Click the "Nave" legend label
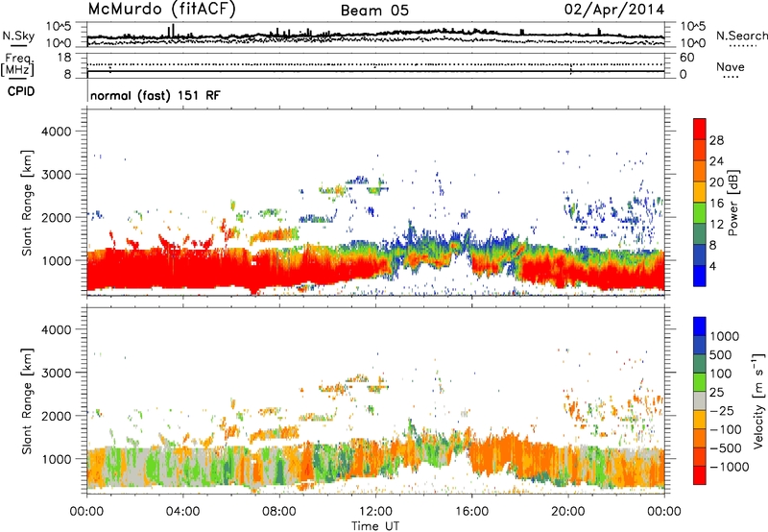The image size is (768, 532). point(731,66)
